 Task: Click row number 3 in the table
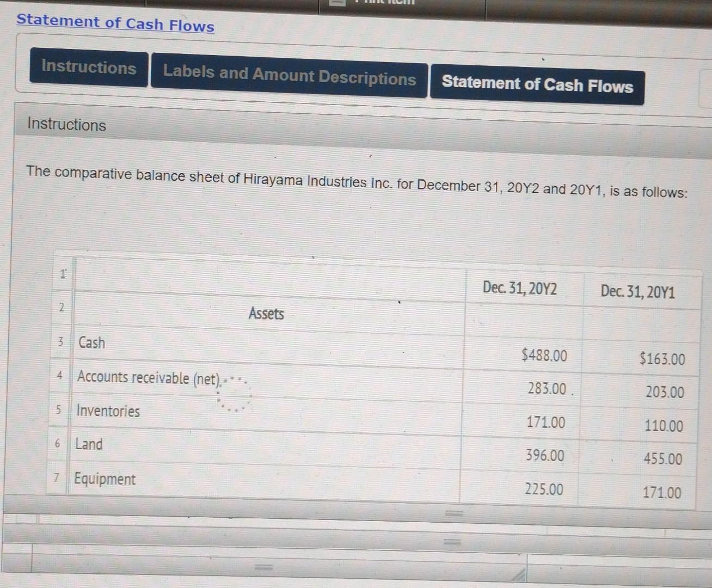61,342
